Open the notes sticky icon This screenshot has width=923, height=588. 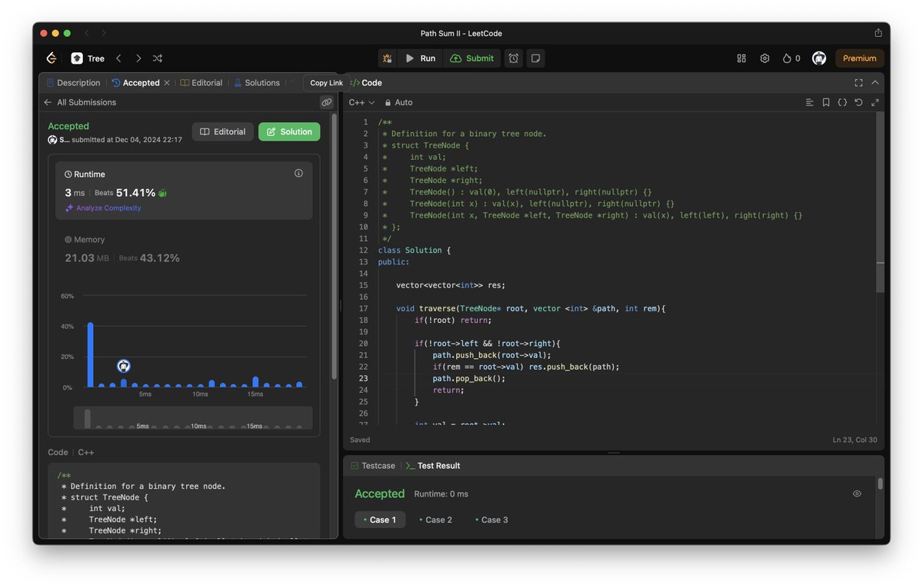pos(535,58)
